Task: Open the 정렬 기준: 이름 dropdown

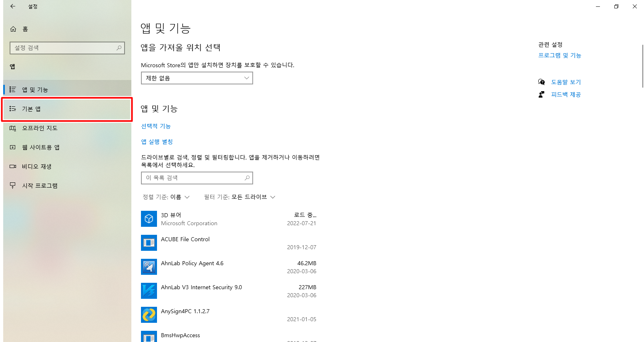Action: point(166,197)
